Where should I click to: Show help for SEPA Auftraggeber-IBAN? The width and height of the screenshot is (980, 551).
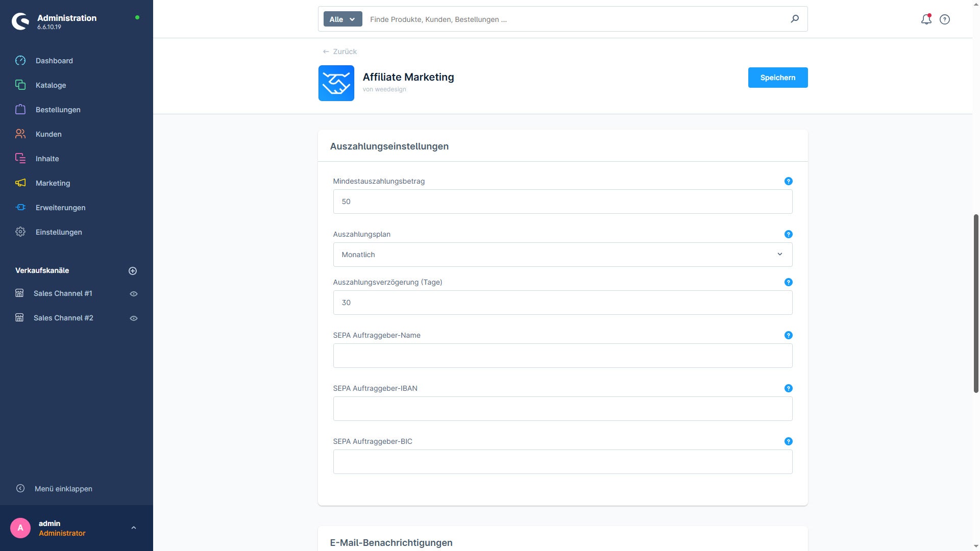click(788, 388)
